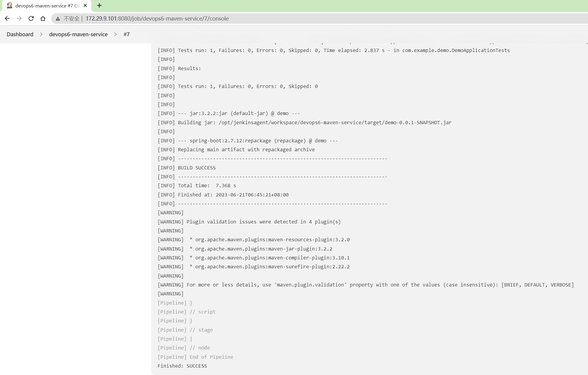Go to browser home page icon
This screenshot has width=588, height=375.
(43, 18)
